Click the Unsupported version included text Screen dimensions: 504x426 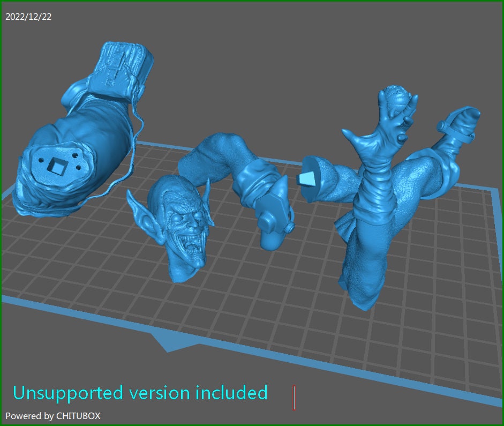(x=141, y=393)
